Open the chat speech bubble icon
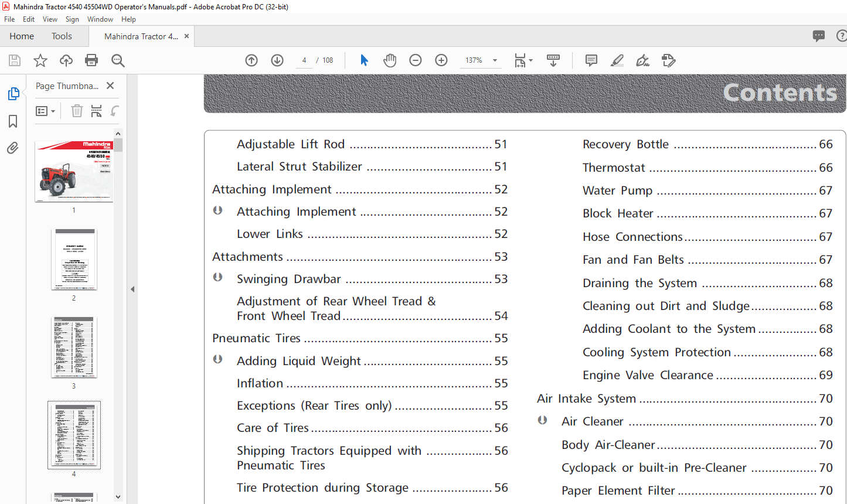 pyautogui.click(x=819, y=36)
